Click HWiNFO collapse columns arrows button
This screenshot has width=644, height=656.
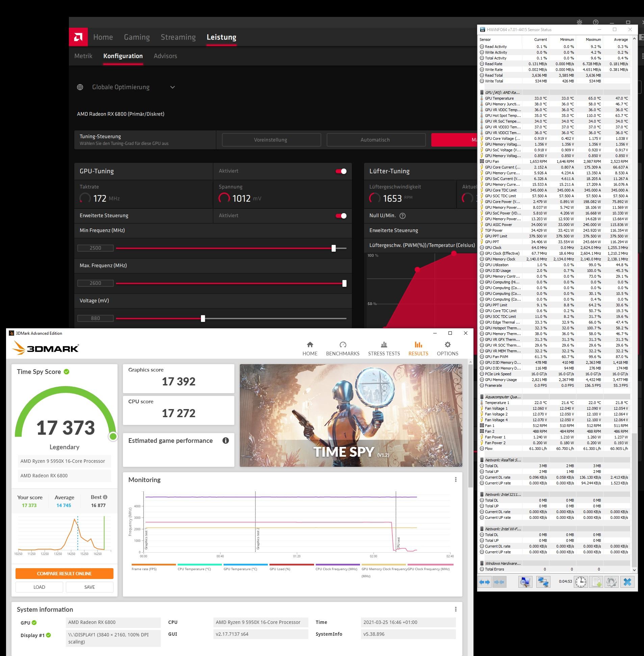[x=499, y=582]
